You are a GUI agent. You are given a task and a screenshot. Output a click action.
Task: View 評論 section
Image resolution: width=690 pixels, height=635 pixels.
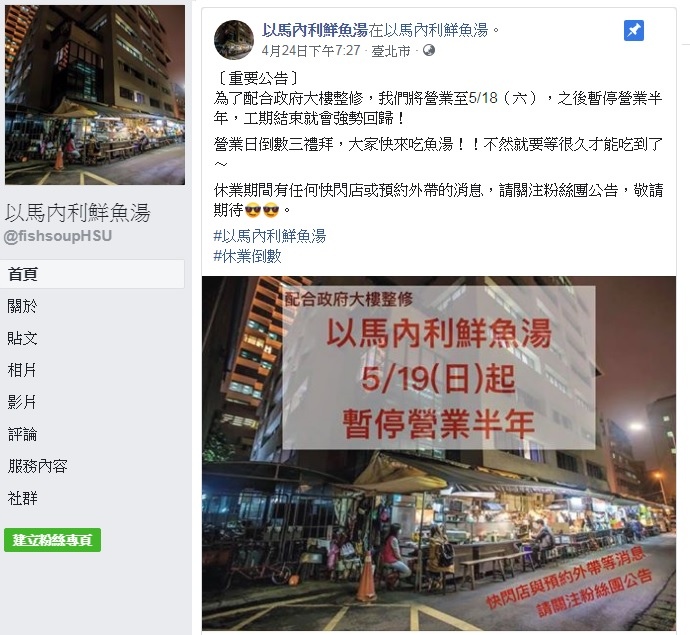point(22,434)
